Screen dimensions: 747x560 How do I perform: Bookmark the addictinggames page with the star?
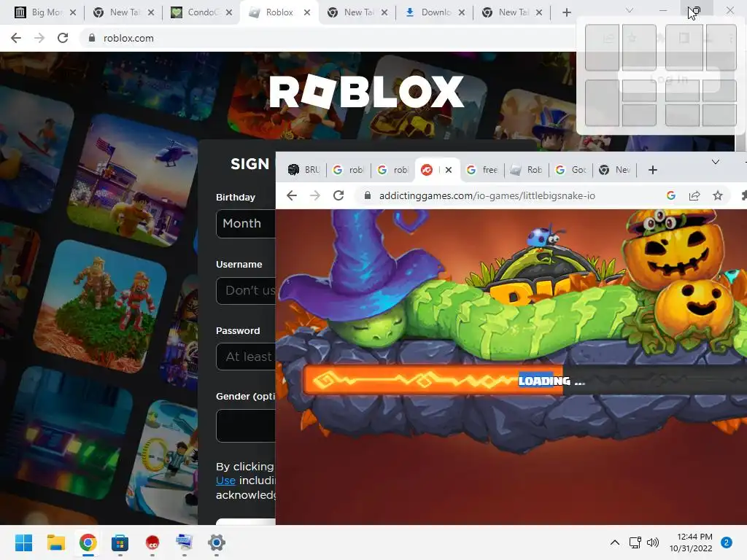tap(718, 195)
